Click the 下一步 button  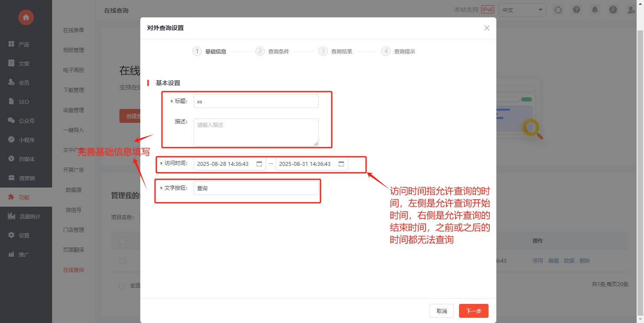point(473,311)
